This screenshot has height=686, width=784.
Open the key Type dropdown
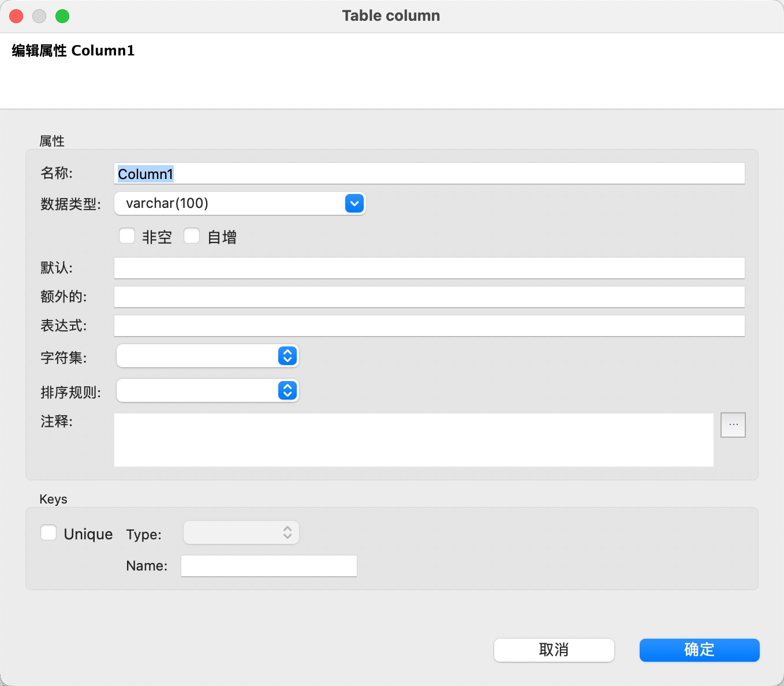tap(241, 533)
